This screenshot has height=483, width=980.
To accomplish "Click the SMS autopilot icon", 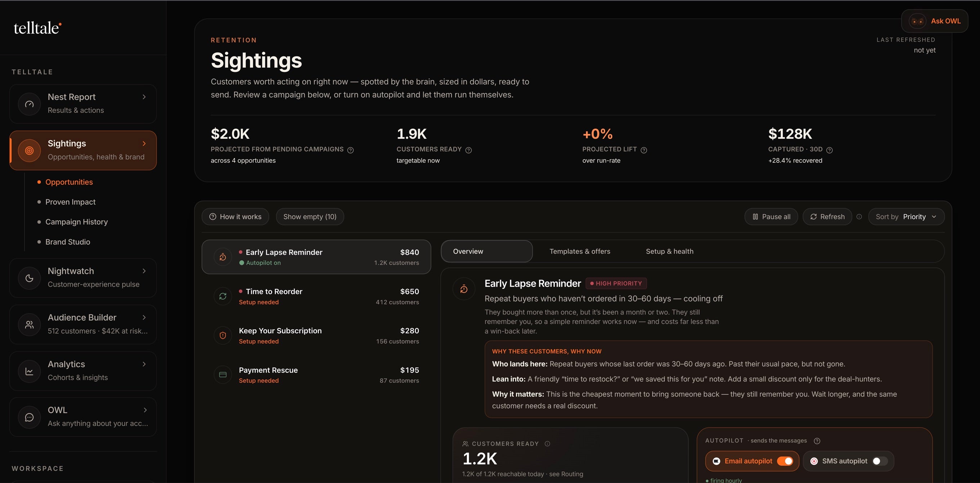I will point(814,461).
